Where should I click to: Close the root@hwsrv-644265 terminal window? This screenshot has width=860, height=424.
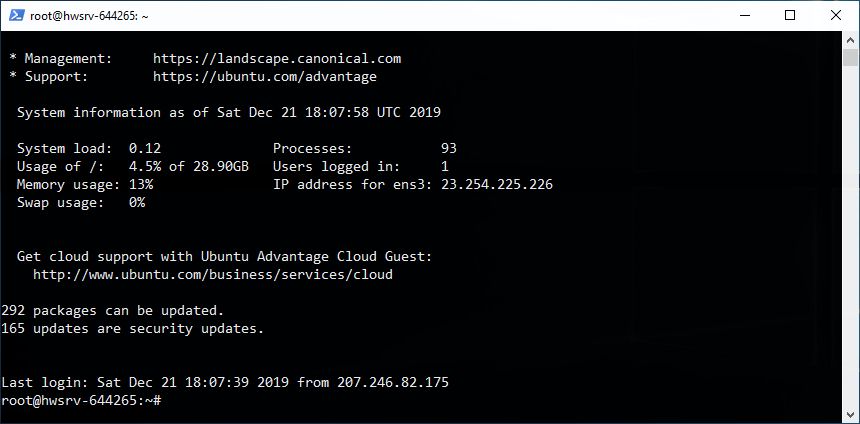836,15
